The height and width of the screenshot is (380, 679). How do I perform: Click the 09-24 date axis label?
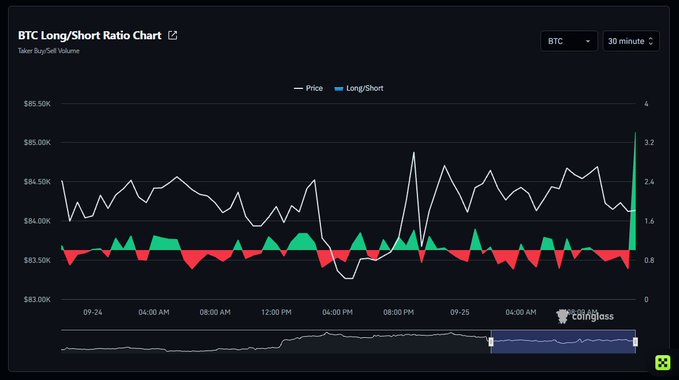[x=93, y=312]
